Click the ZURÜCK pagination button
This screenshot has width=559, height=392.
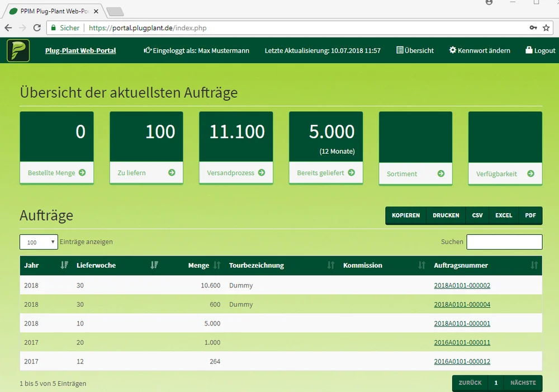(x=470, y=382)
